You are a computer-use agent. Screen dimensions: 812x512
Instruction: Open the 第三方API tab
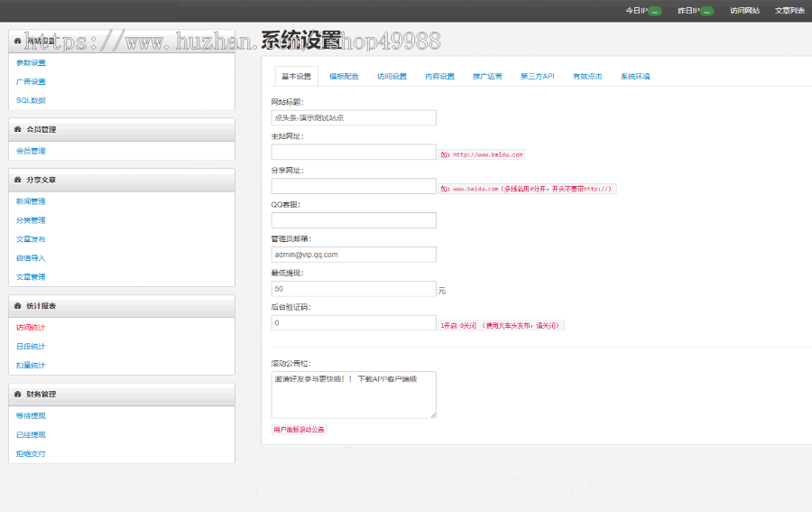(x=537, y=76)
